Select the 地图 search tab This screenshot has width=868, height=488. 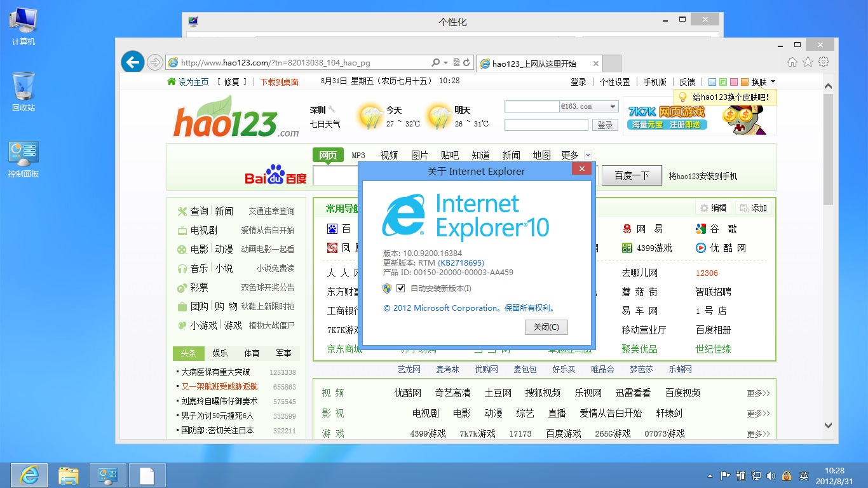(x=541, y=155)
